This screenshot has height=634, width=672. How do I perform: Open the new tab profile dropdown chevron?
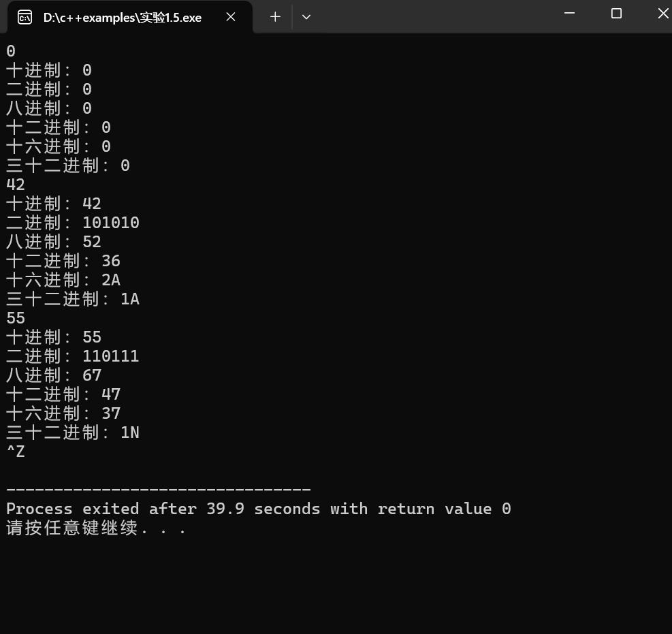pyautogui.click(x=306, y=17)
